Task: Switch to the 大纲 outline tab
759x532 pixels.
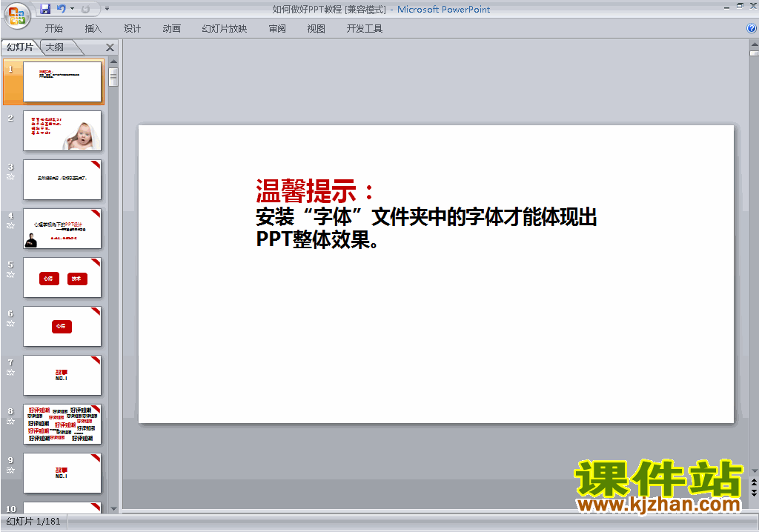Action: point(55,47)
